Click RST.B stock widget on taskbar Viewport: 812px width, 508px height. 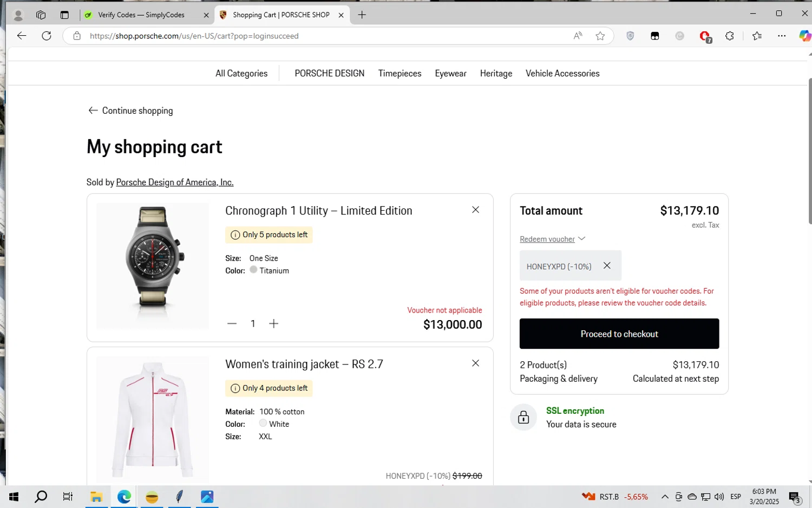coord(614,497)
